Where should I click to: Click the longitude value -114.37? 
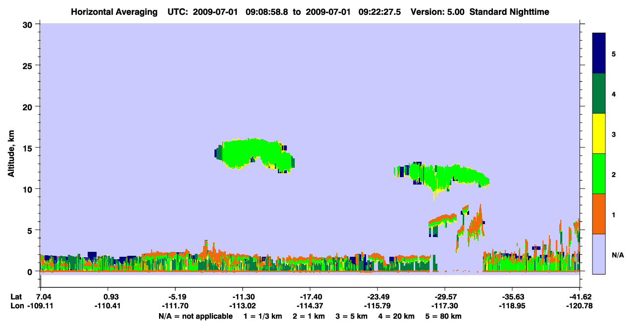pyautogui.click(x=310, y=306)
